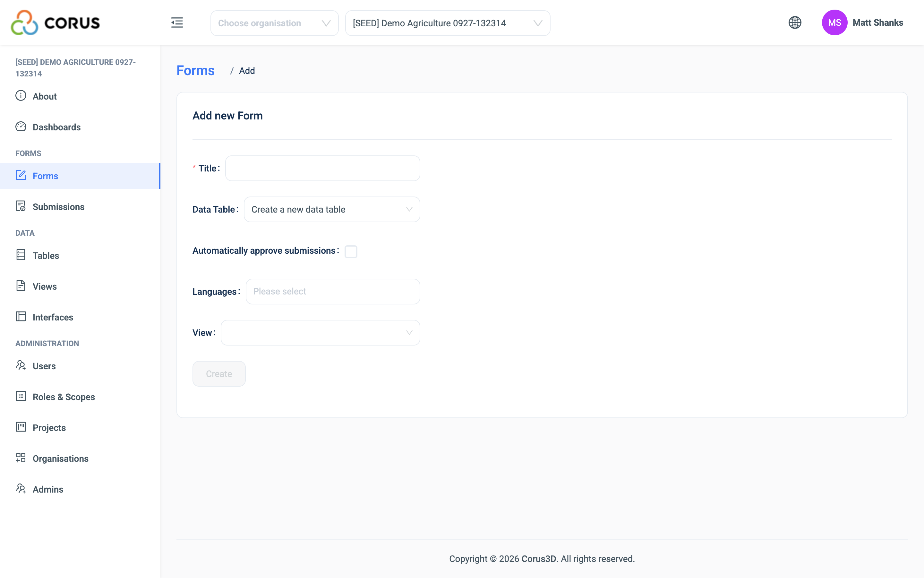Screen dimensions: 924x578
Task: Click the Interfaces layout icon
Action: (x=21, y=317)
